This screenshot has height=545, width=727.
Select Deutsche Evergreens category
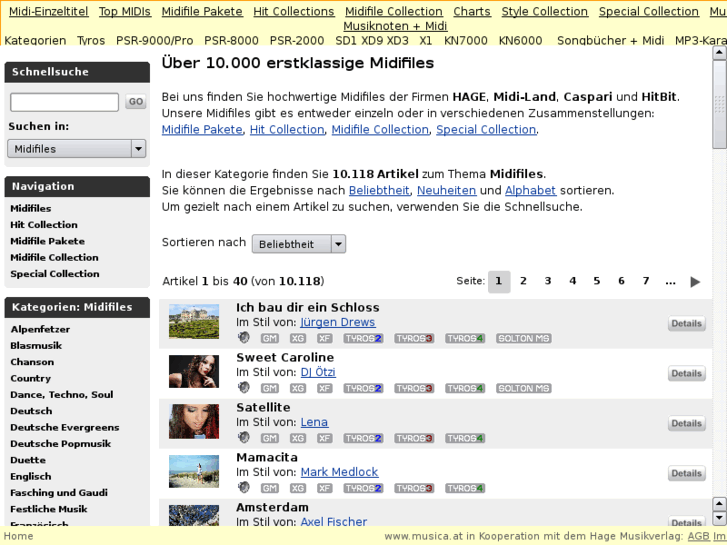pos(65,428)
